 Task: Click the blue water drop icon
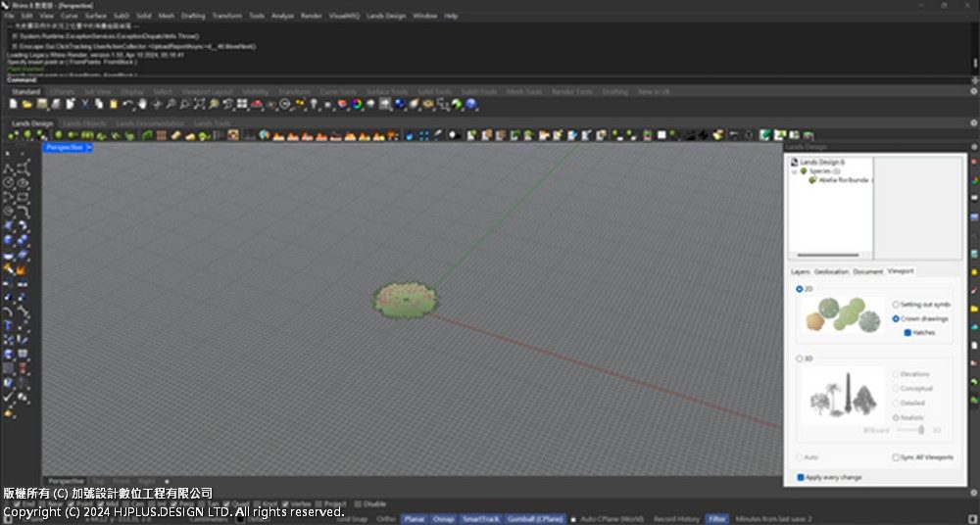(x=410, y=135)
